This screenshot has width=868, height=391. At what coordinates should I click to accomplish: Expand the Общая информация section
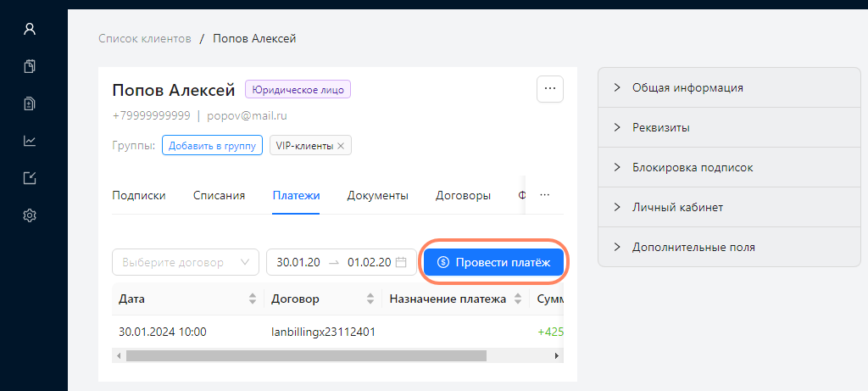click(687, 87)
